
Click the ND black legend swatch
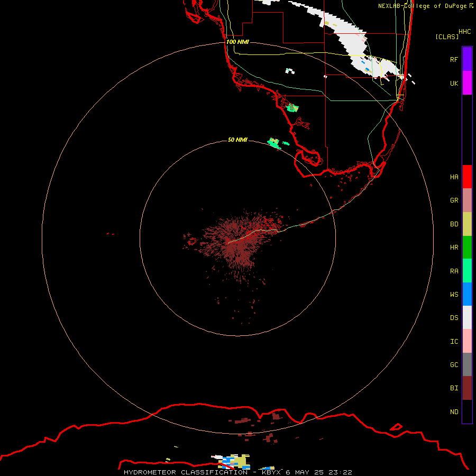click(x=467, y=411)
